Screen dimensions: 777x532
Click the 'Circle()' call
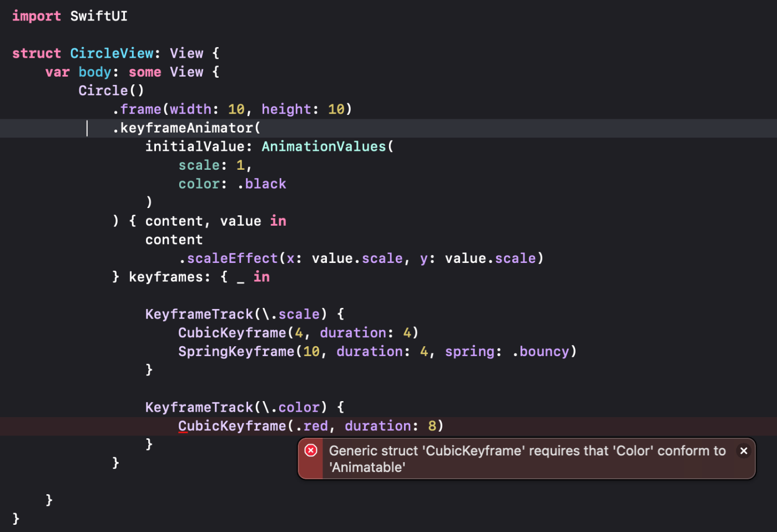[111, 90]
